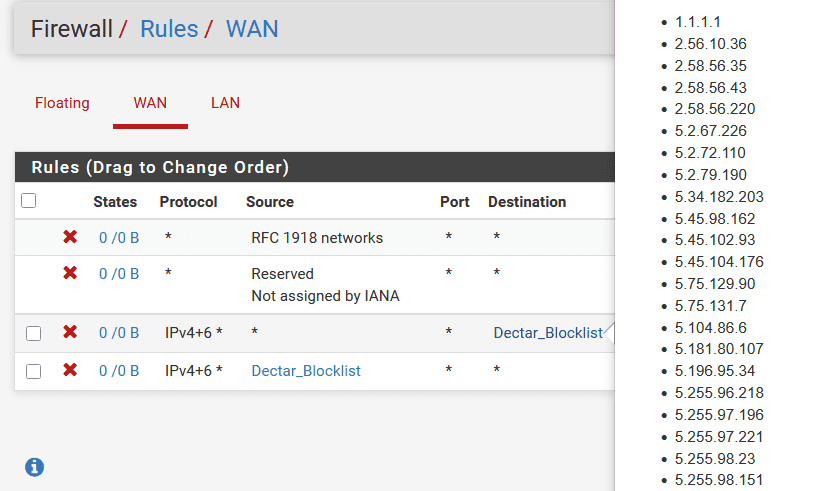The height and width of the screenshot is (491, 832).
Task: Open the 0 /0 B states link on the Reserved rule
Action: click(119, 274)
